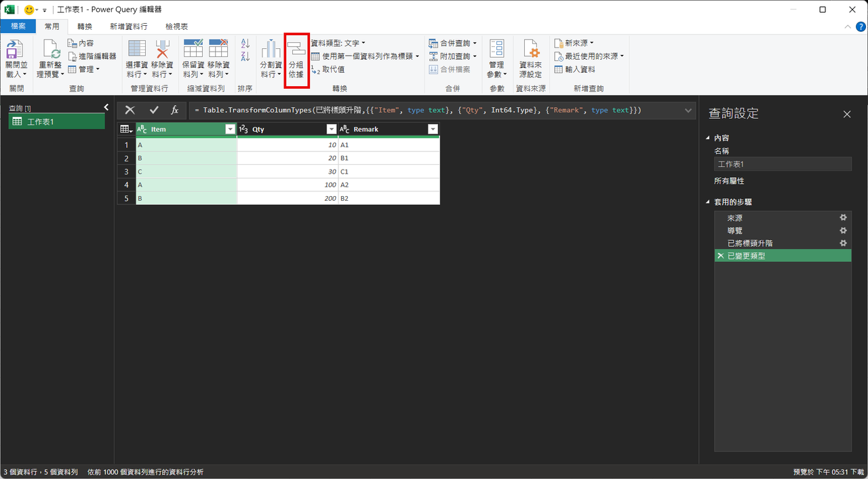Sort ascending with the A-Z icon

coord(245,43)
